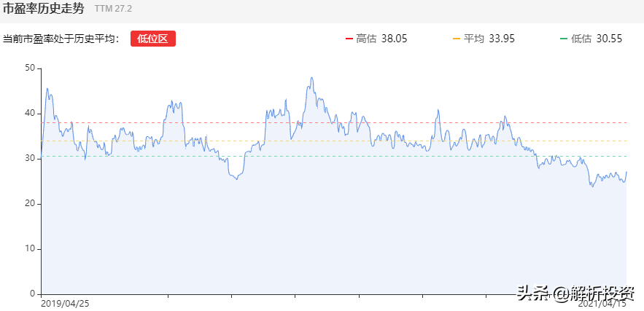Click the 2021/04/15 end date label

[602, 304]
